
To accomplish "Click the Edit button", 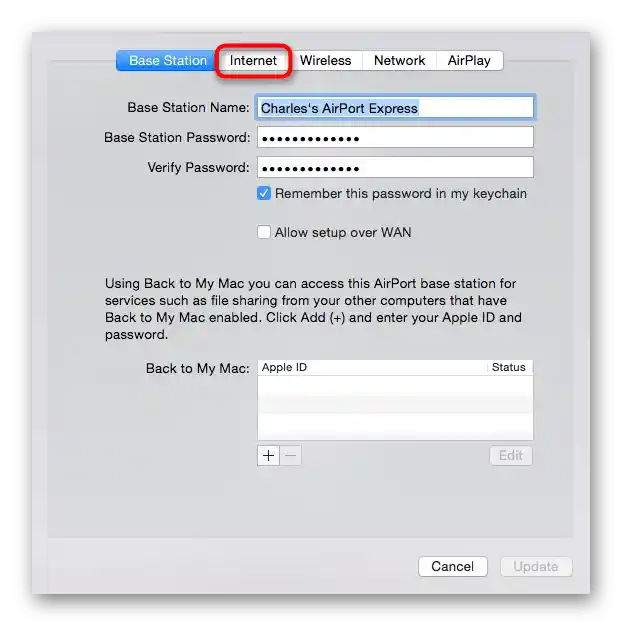I will (511, 456).
